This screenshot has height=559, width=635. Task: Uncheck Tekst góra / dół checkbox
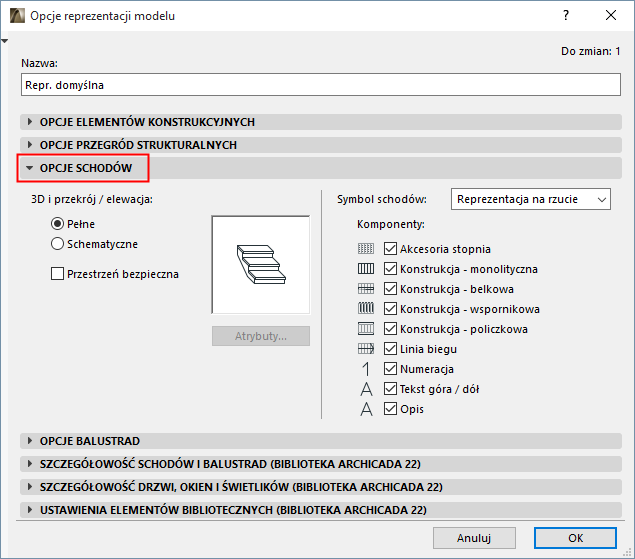390,389
